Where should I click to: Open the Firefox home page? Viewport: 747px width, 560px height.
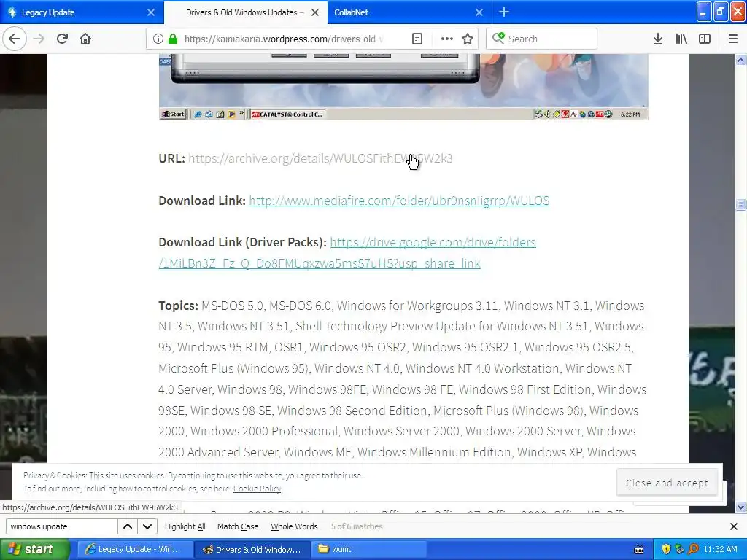85,39
